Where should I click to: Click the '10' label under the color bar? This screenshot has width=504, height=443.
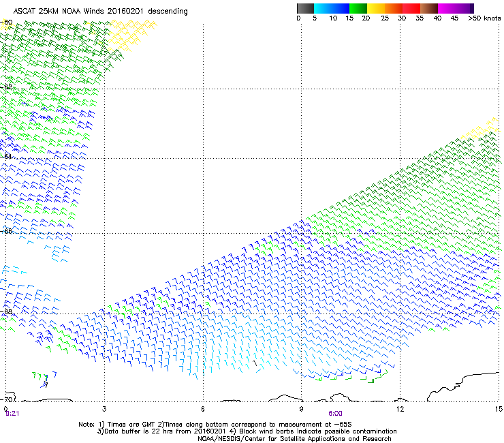point(333,18)
